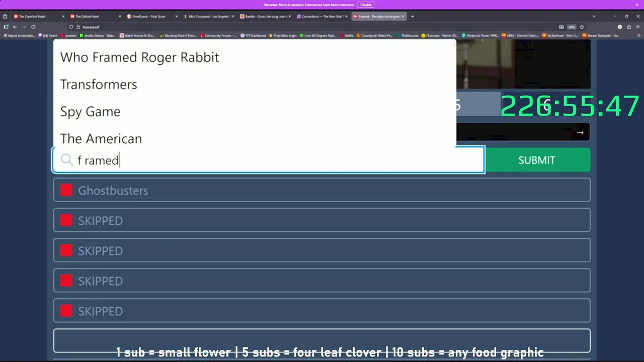Switch to the Bandle tab
The height and width of the screenshot is (362, 644).
click(x=266, y=17)
